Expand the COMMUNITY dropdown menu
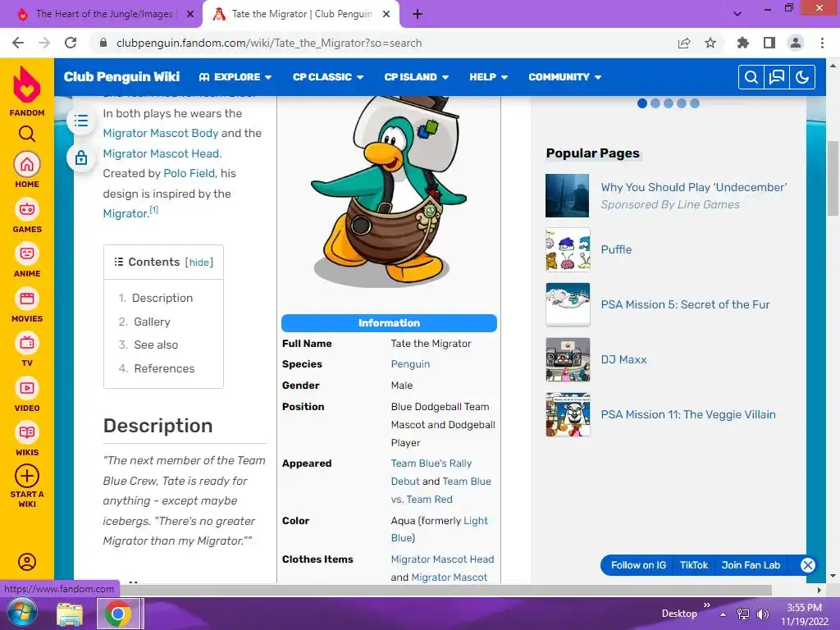 click(x=564, y=77)
